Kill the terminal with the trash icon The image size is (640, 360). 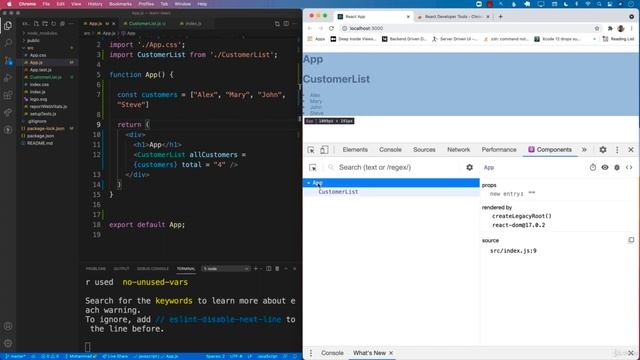(x=277, y=269)
